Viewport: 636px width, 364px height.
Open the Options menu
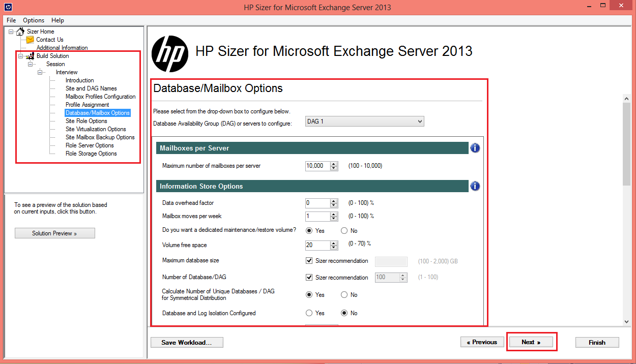34,20
